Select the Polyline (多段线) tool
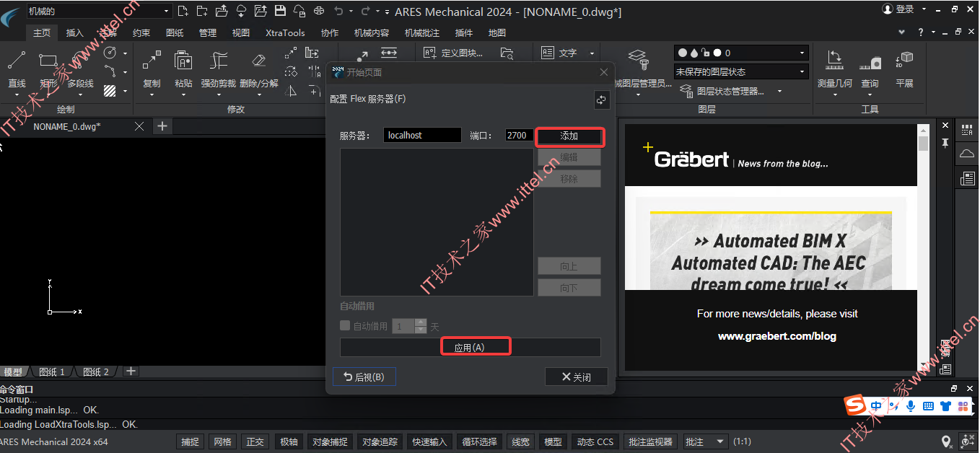This screenshot has width=980, height=453. coord(80,69)
